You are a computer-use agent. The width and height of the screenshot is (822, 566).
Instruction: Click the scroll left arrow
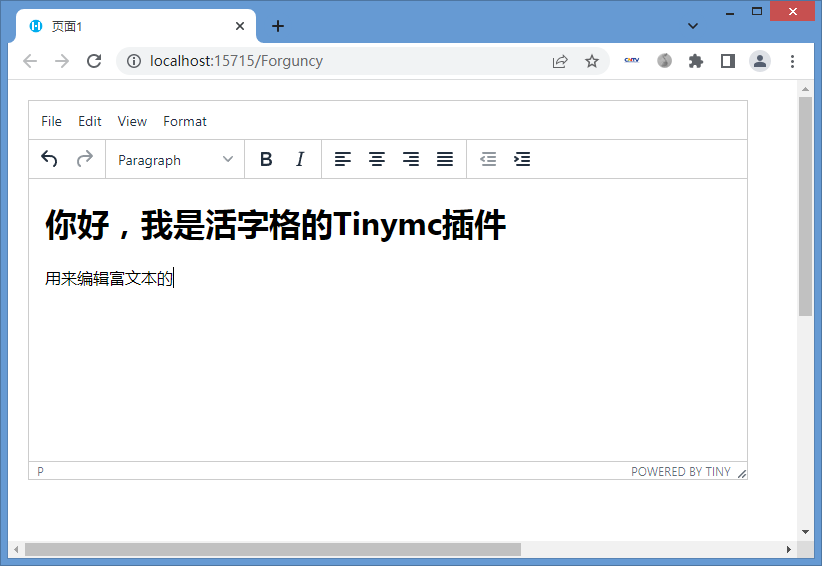[x=16, y=549]
